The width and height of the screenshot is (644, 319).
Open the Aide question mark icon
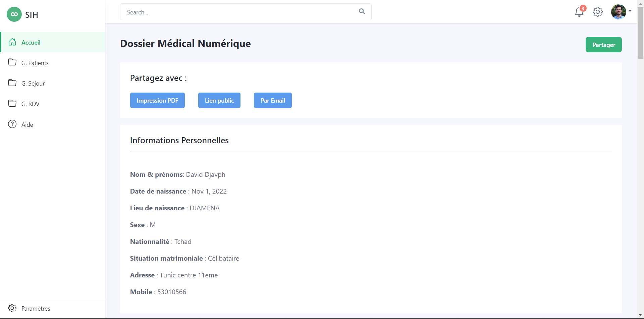12,124
